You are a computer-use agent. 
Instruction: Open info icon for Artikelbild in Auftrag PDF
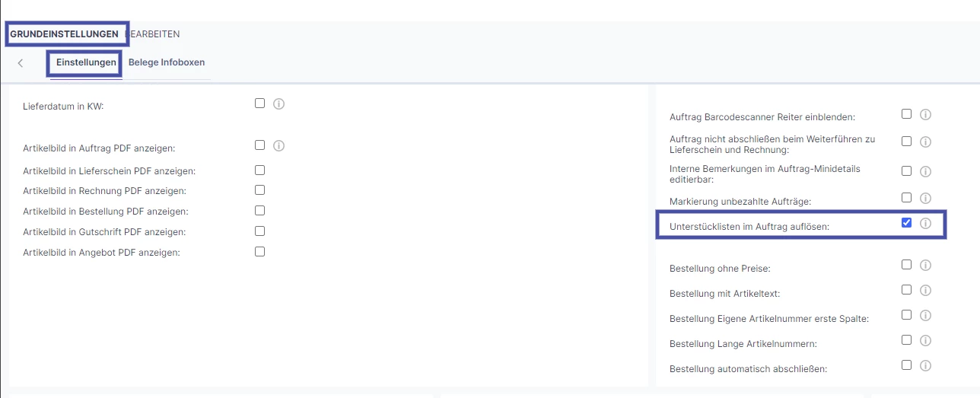pos(278,145)
